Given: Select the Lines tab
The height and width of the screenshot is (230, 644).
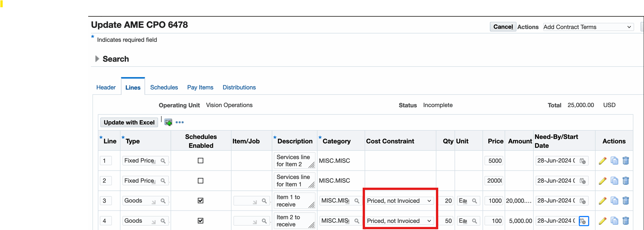Looking at the screenshot, I should 133,87.
